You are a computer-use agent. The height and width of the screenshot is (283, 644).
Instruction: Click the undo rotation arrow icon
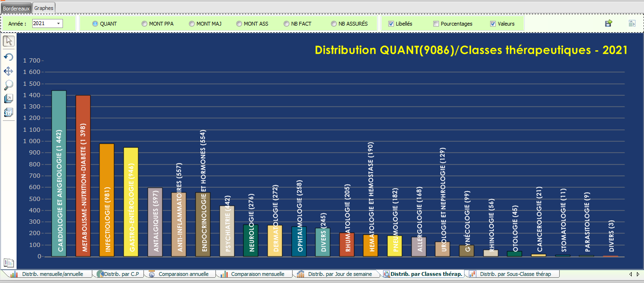[9, 57]
